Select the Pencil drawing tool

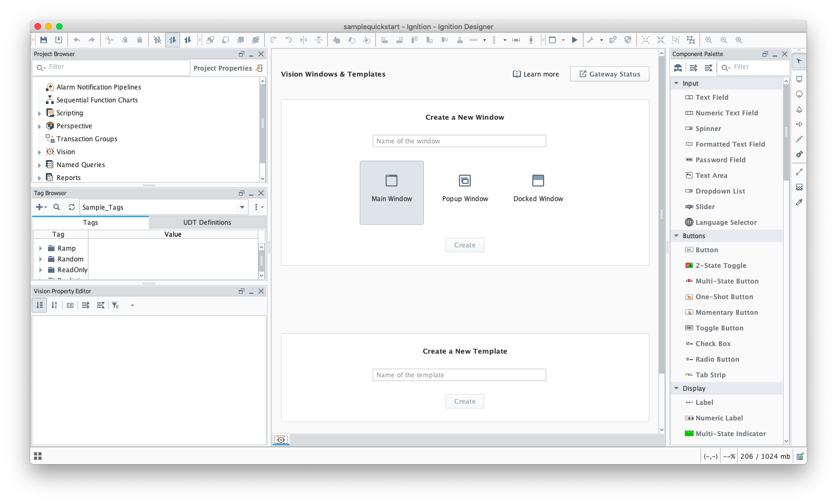coord(799,139)
